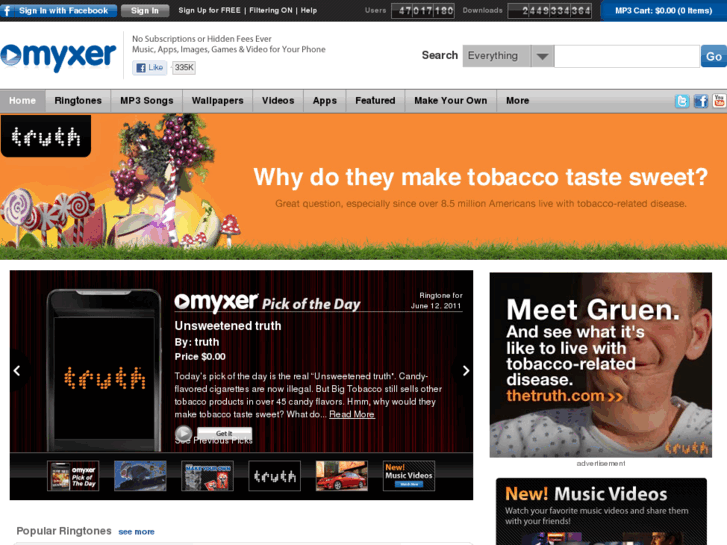Click the 335K like count
This screenshot has width=727, height=545.
click(184, 68)
